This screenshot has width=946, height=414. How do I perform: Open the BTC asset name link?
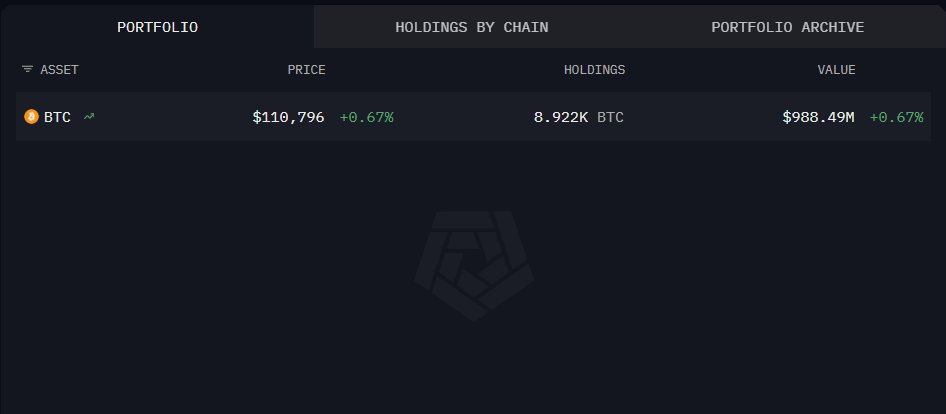pyautogui.click(x=58, y=117)
